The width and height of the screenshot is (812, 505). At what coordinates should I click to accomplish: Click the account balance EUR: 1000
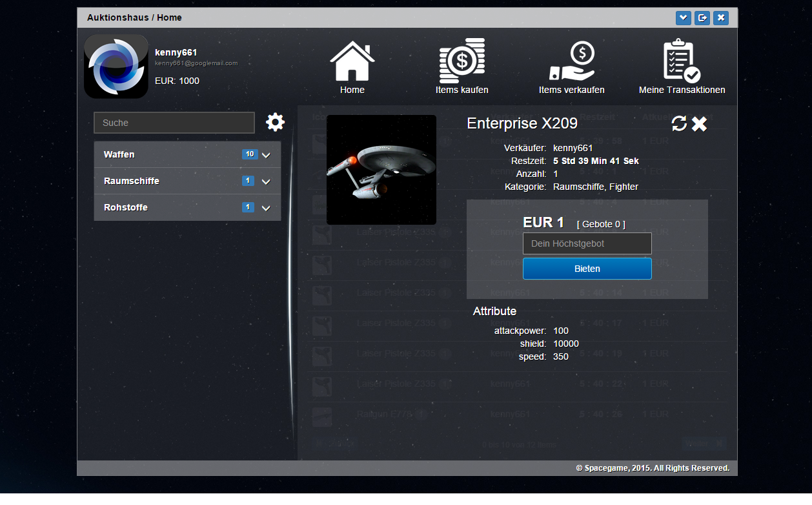(178, 81)
